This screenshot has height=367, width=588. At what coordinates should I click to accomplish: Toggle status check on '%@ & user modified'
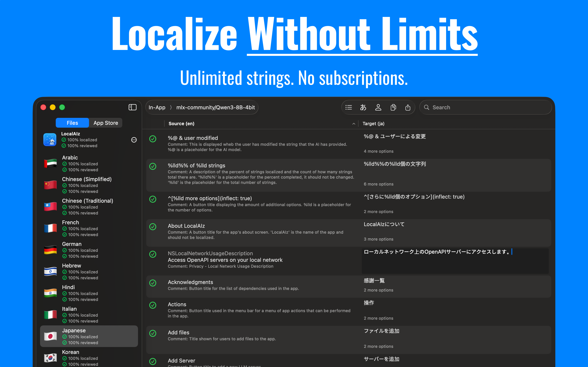coord(153,139)
